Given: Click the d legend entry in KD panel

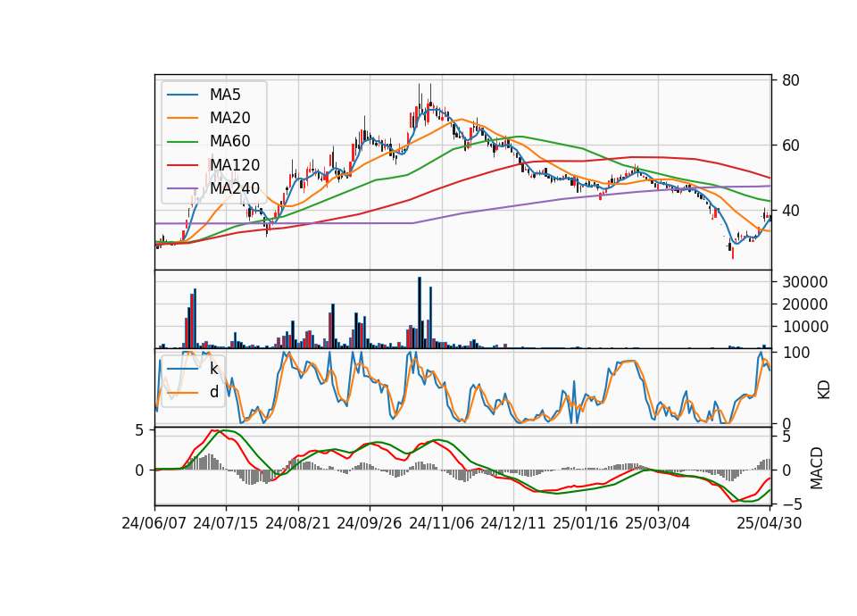Looking at the screenshot, I should coord(213,392).
